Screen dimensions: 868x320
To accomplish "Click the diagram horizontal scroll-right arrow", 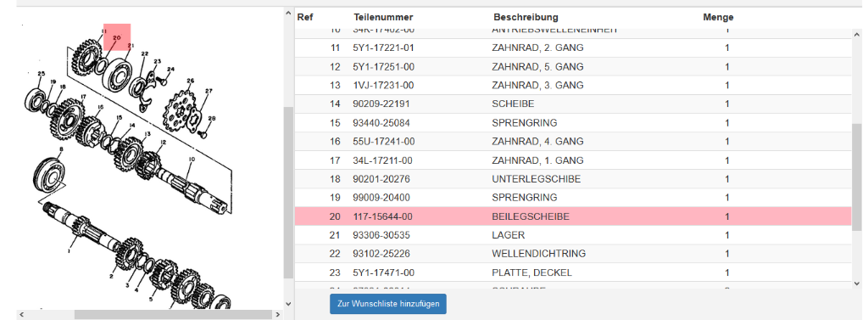I will click(278, 314).
